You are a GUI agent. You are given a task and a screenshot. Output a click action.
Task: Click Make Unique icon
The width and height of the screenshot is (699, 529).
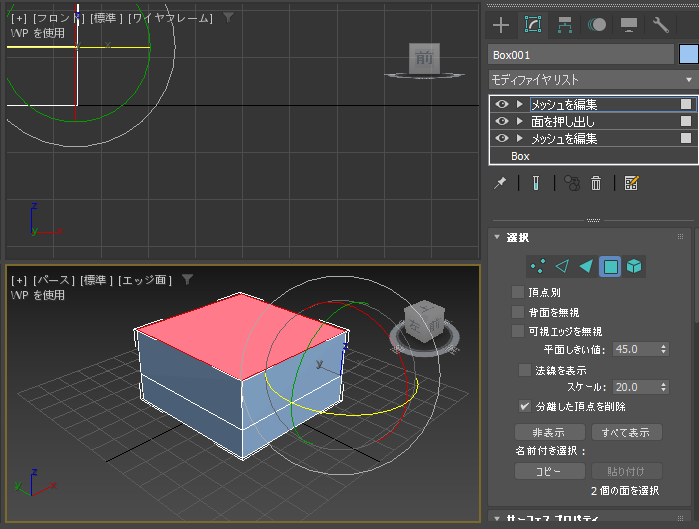tap(572, 183)
